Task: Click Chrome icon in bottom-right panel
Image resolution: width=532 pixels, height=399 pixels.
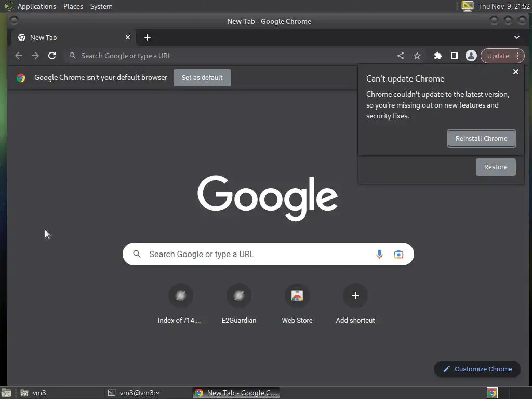Action: click(492, 393)
